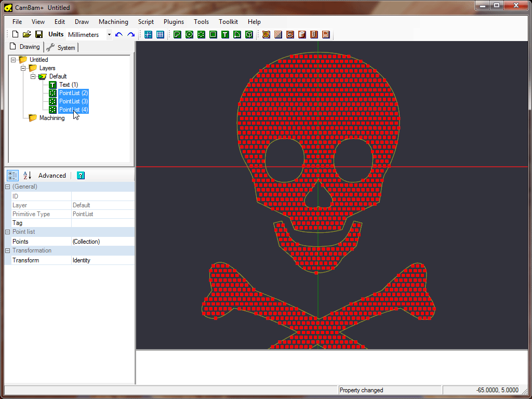Click the Save file disk icon
The width and height of the screenshot is (532, 399).
(39, 35)
